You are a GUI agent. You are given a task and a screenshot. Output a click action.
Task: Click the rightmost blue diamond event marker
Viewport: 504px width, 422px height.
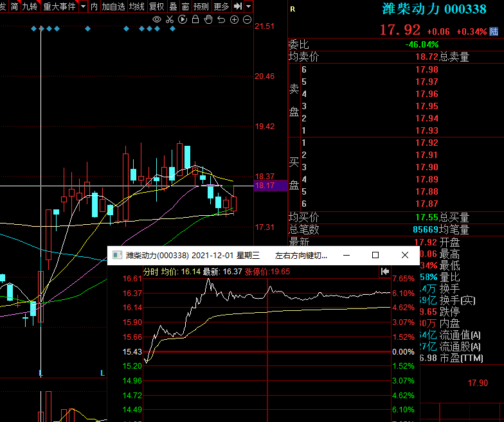(172, 29)
